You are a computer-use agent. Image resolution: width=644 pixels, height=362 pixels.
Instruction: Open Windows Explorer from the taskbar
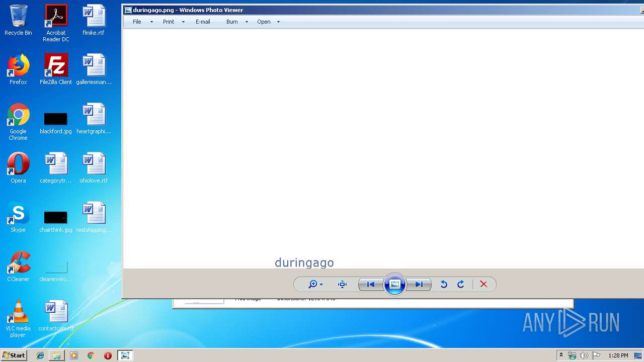(x=57, y=355)
